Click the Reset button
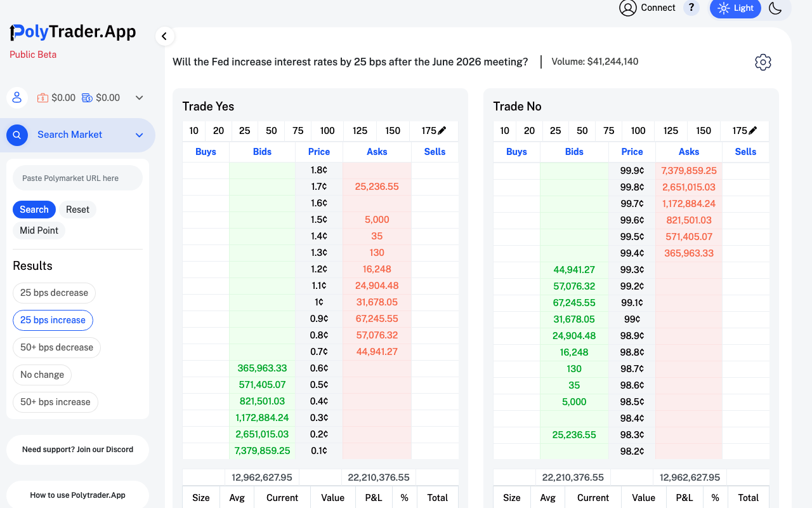The width and height of the screenshot is (812, 508). [77, 210]
